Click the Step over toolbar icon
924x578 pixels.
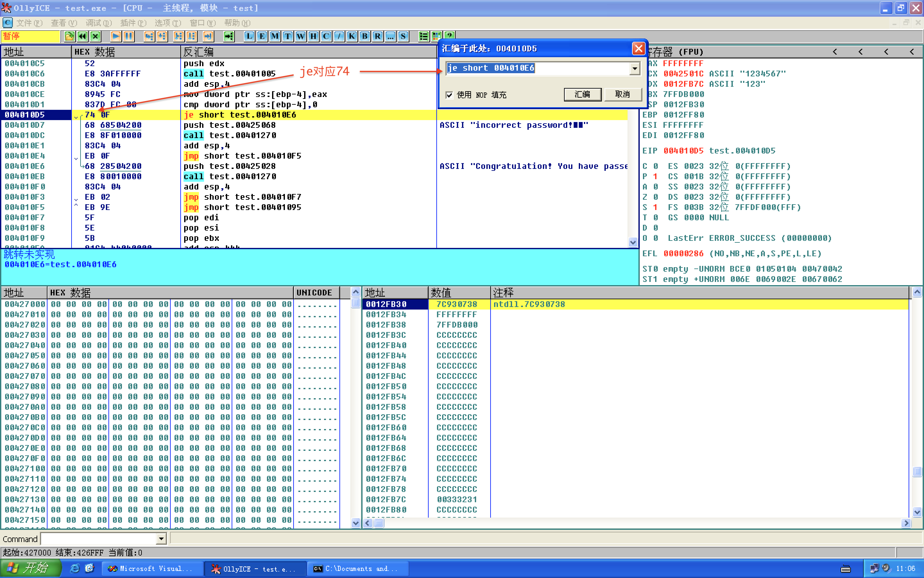[162, 36]
